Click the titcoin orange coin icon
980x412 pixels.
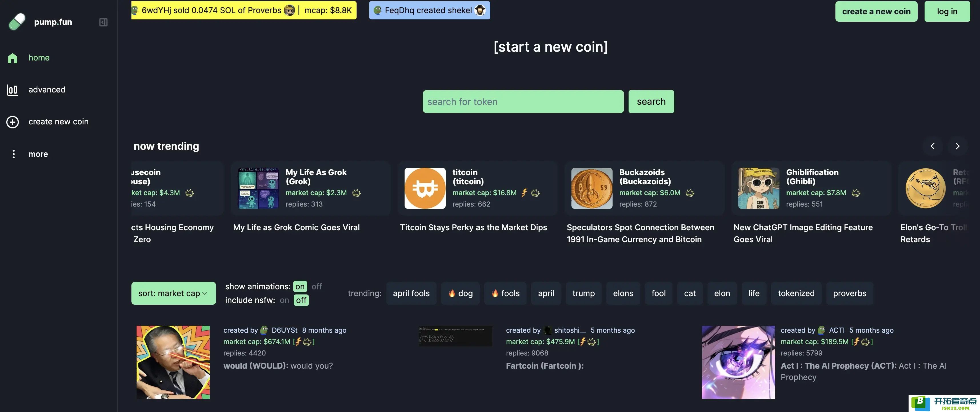(x=425, y=188)
